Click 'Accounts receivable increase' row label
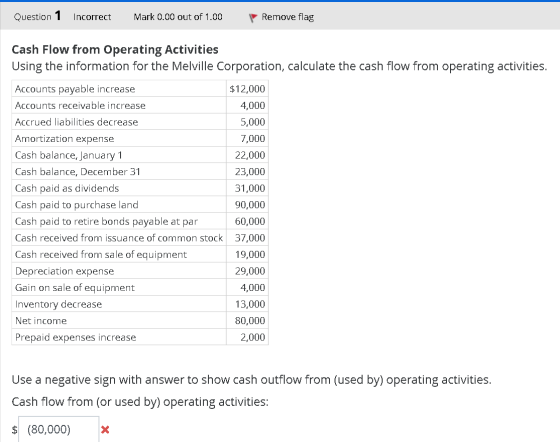The height and width of the screenshot is (442, 560). pyautogui.click(x=80, y=105)
